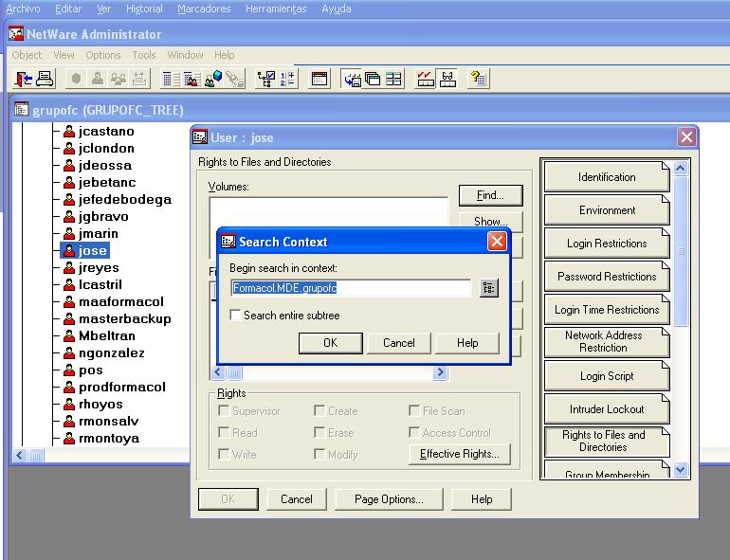This screenshot has width=730, height=560.
Task: Click the user icon next to jcastano
Action: [69, 132]
